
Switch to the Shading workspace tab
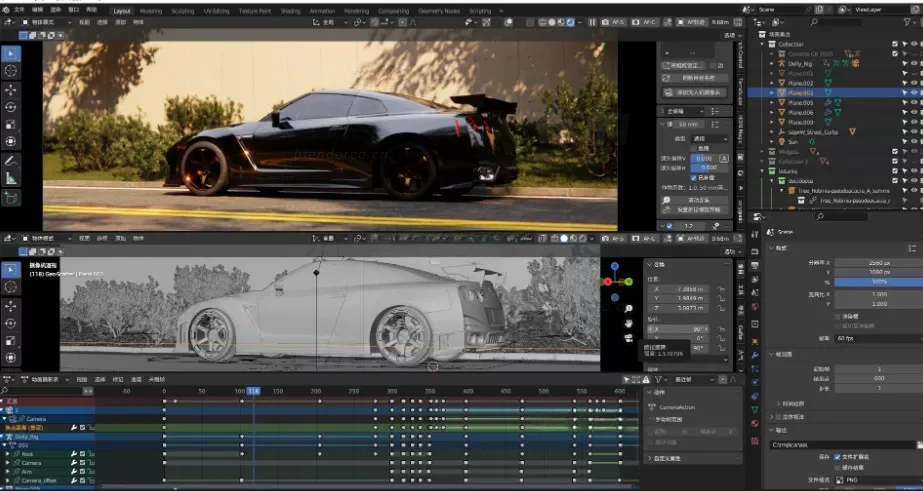290,11
